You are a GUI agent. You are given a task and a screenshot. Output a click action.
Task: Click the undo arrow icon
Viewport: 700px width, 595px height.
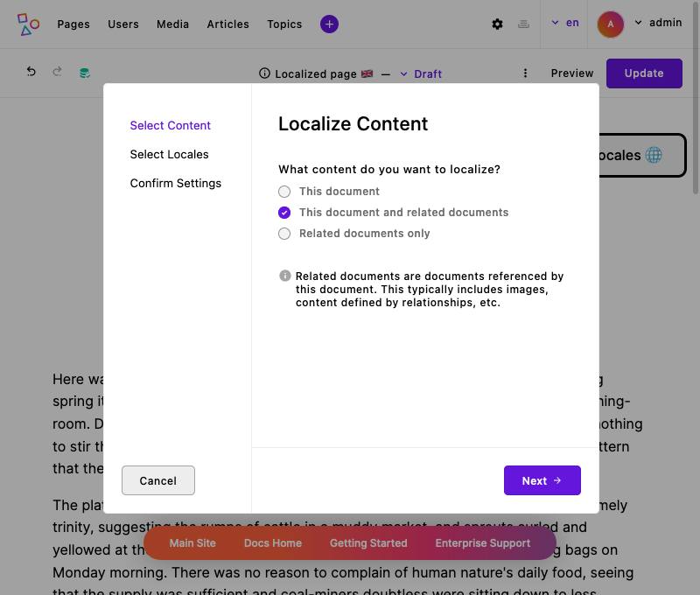click(31, 73)
